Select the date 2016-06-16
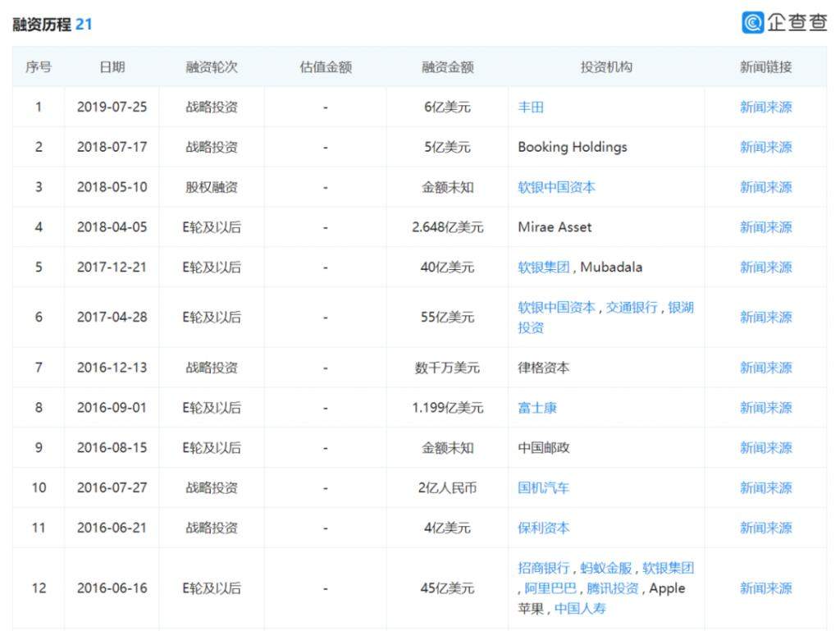The width and height of the screenshot is (840, 631). click(x=112, y=588)
